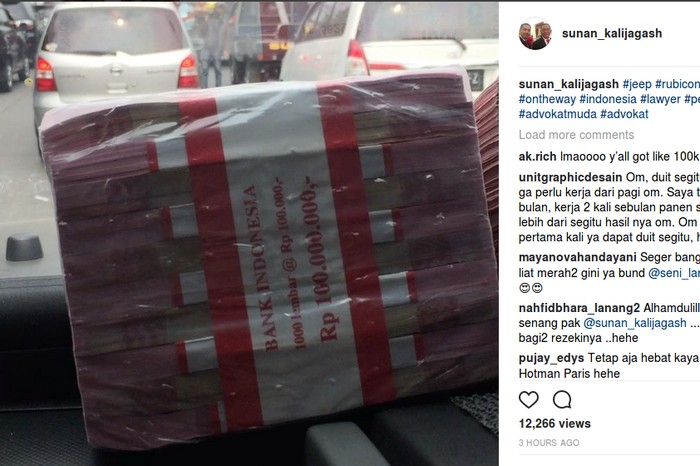Open sunan_kalijagash username in post header

click(612, 33)
